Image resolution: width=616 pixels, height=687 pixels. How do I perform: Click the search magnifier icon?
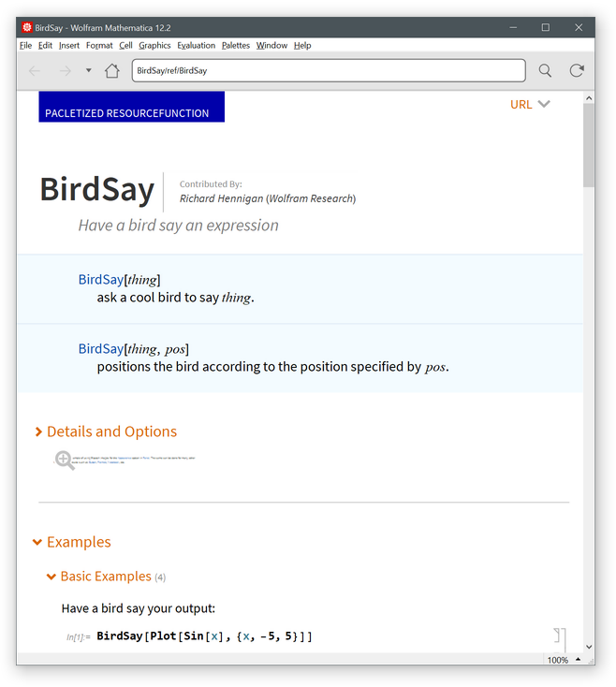coord(545,71)
